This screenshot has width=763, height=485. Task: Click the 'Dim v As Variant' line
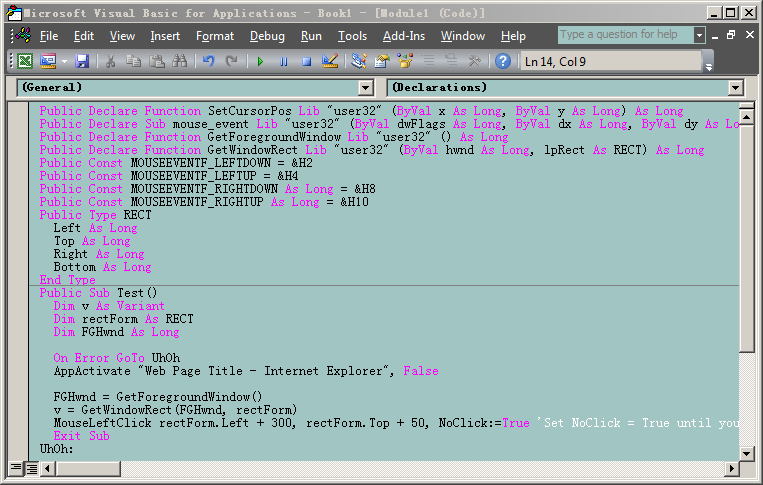[109, 306]
